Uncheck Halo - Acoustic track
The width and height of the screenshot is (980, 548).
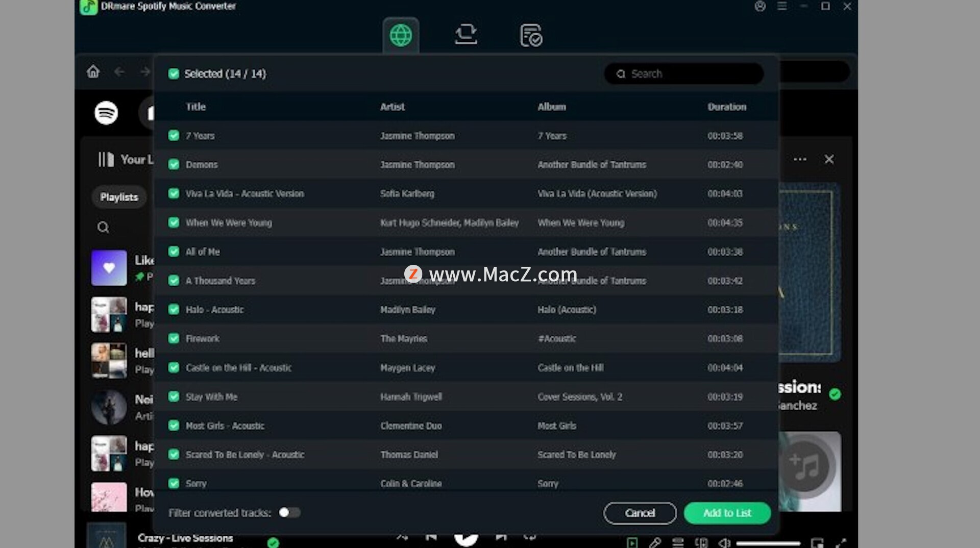pyautogui.click(x=174, y=309)
